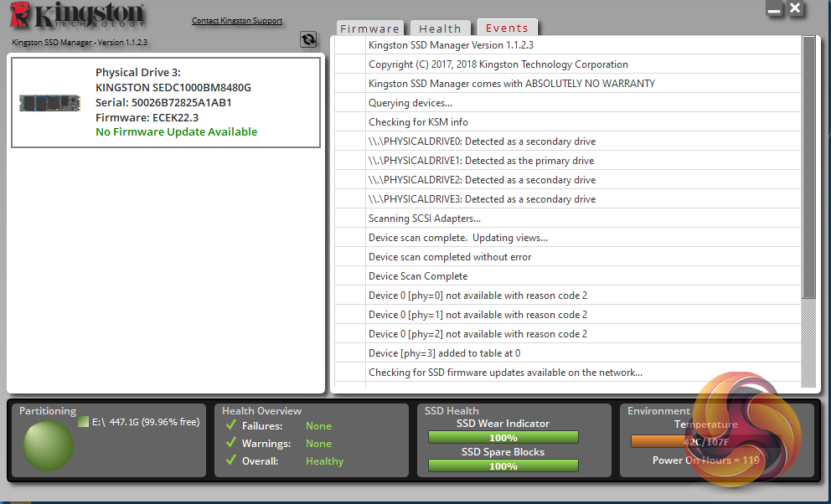Image resolution: width=831 pixels, height=504 pixels.
Task: Select 'Device scan completed without error' row
Action: 568,257
